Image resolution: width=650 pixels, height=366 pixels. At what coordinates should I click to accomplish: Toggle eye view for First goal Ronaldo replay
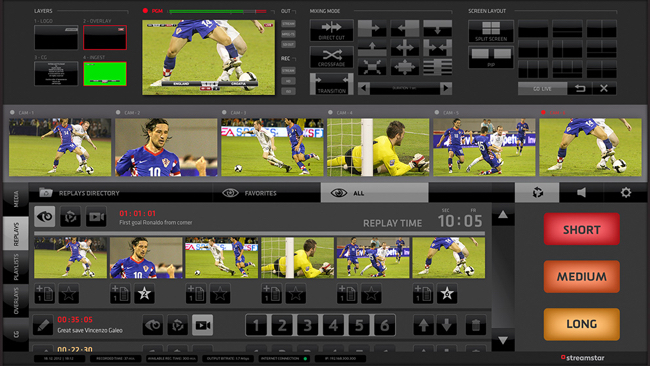[45, 217]
